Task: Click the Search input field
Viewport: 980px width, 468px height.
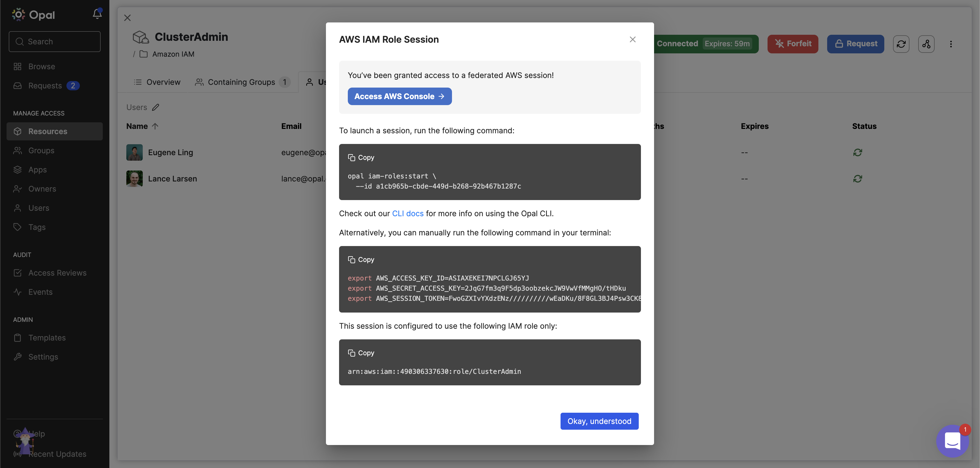Action: click(x=55, y=42)
